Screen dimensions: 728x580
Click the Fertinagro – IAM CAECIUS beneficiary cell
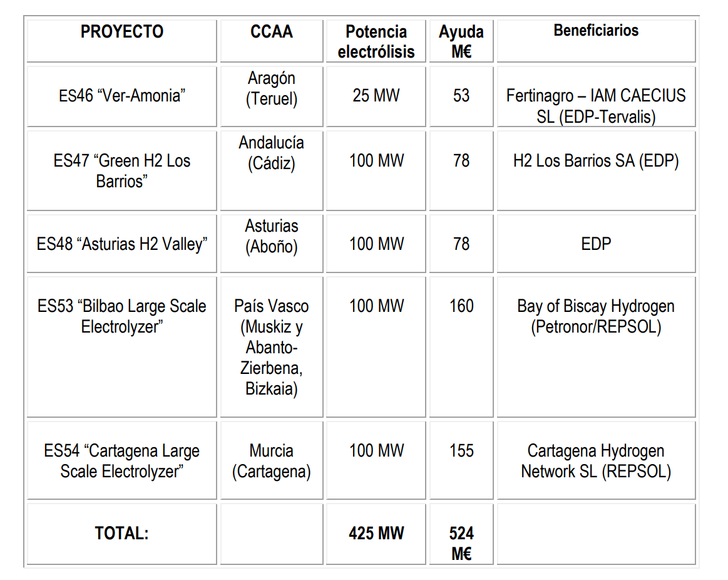(x=596, y=96)
